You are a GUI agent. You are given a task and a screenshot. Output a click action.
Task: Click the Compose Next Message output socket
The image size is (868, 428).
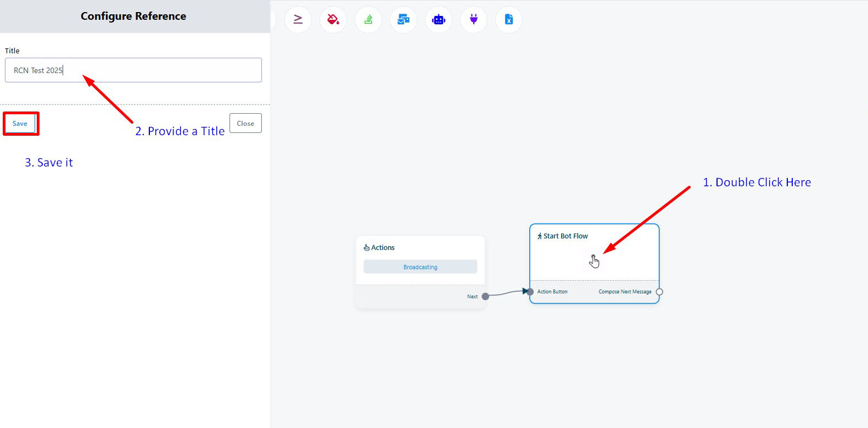point(659,292)
